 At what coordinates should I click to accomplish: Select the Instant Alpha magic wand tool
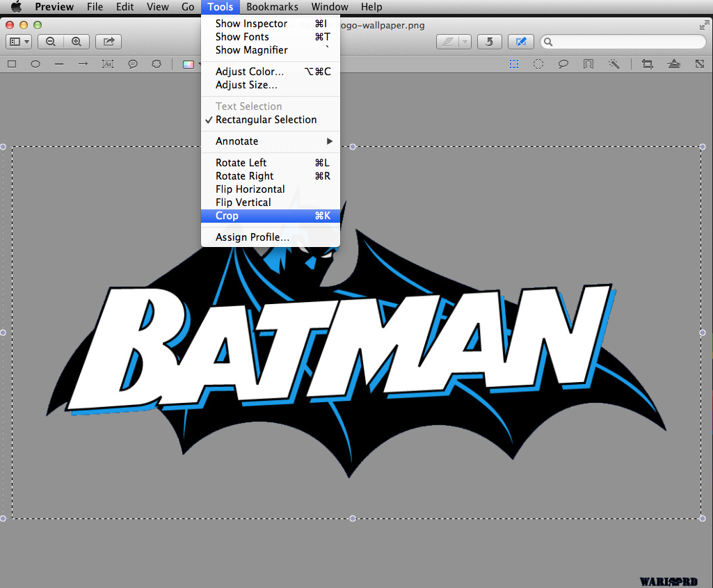pos(614,64)
